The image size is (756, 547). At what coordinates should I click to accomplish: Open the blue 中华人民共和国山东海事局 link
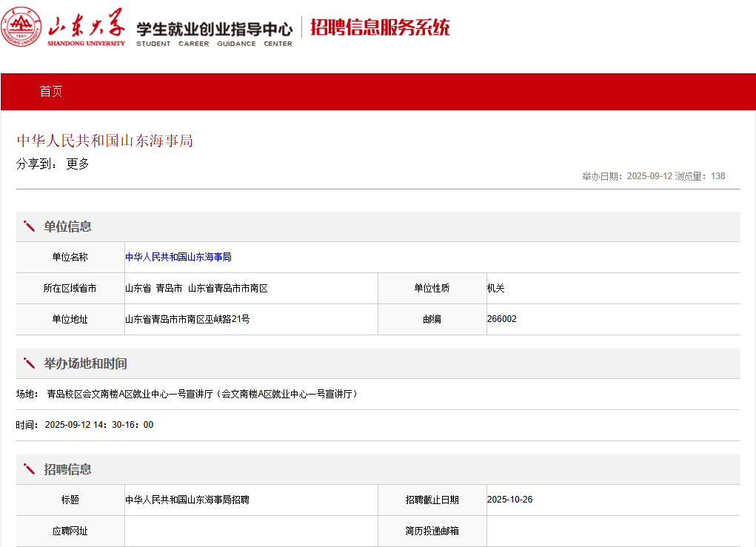tap(178, 257)
